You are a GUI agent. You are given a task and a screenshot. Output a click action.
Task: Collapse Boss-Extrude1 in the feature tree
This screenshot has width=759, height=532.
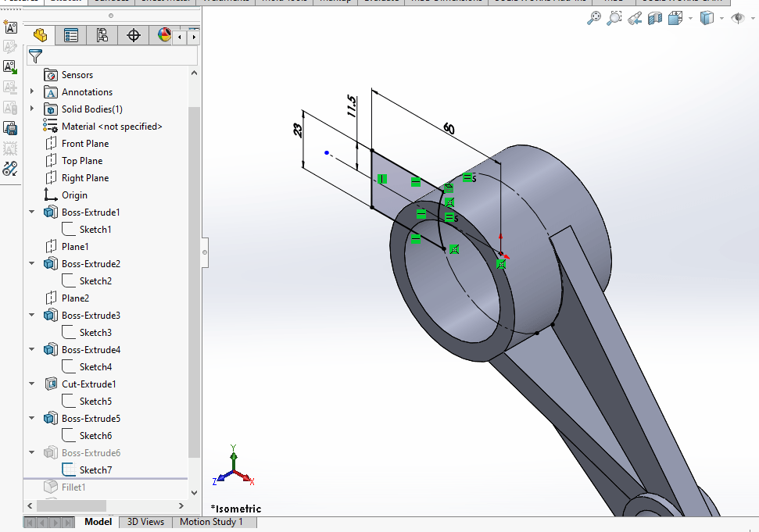click(x=32, y=212)
